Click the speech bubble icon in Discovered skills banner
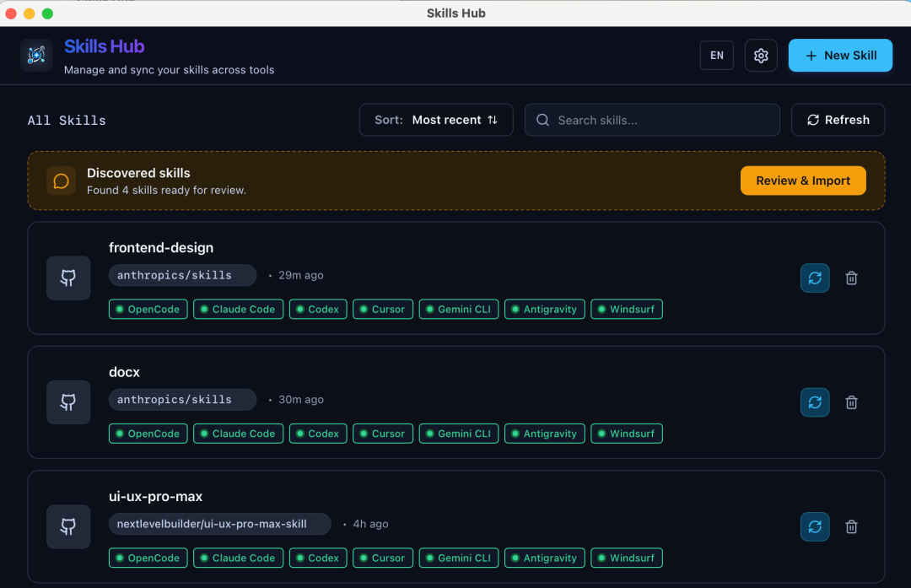The image size is (911, 588). coord(61,181)
